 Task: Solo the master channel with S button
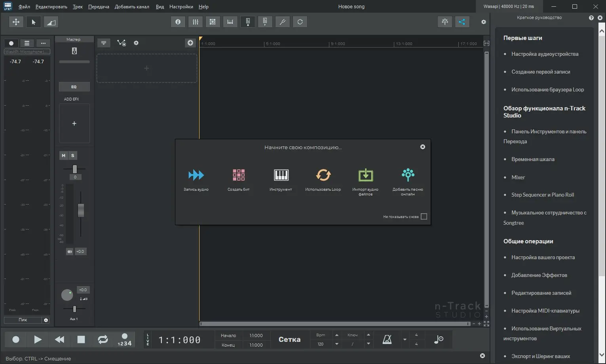tap(73, 155)
